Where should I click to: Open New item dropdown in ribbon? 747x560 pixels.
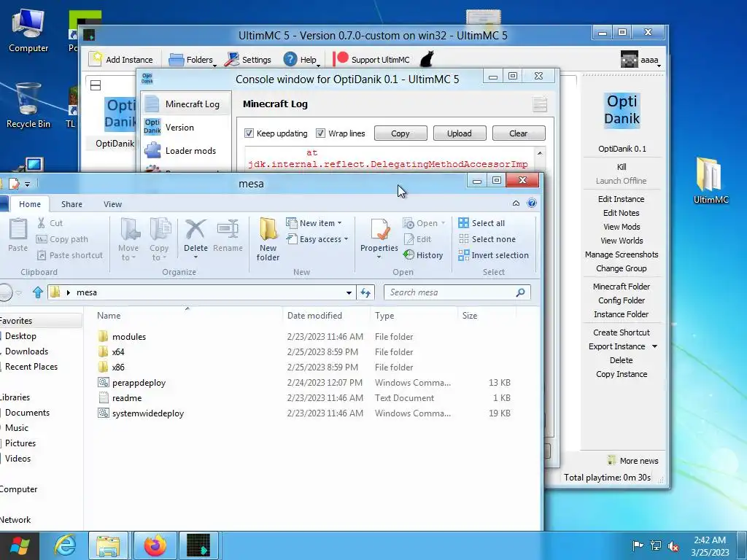point(314,223)
